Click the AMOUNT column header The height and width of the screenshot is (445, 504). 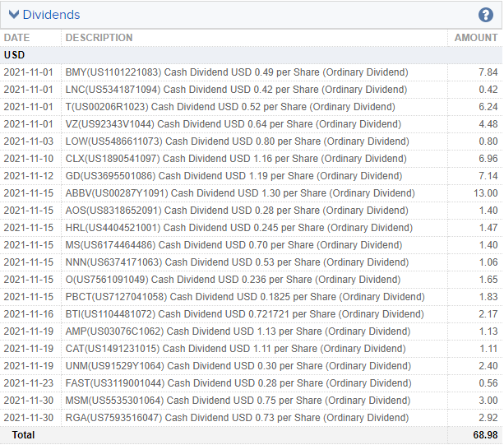click(476, 38)
